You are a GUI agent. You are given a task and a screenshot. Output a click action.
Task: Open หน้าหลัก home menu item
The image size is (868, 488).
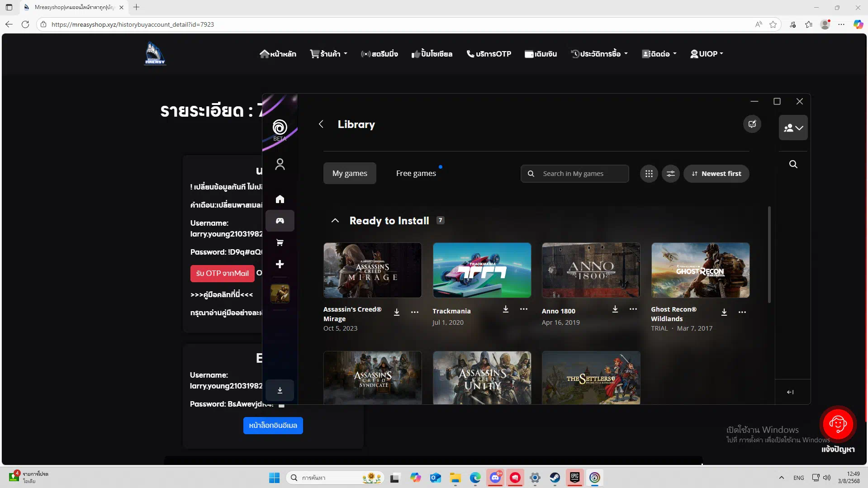[x=278, y=54]
